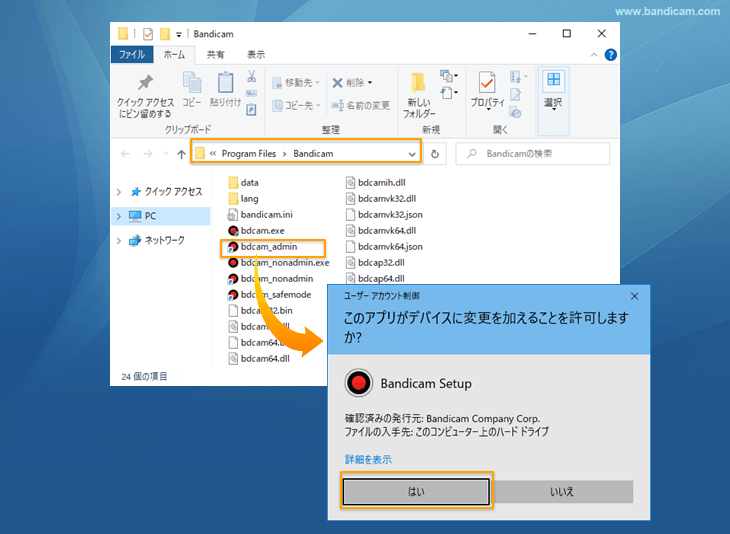This screenshot has width=730, height=534.
Task: Select the data folder icon
Action: (x=233, y=182)
